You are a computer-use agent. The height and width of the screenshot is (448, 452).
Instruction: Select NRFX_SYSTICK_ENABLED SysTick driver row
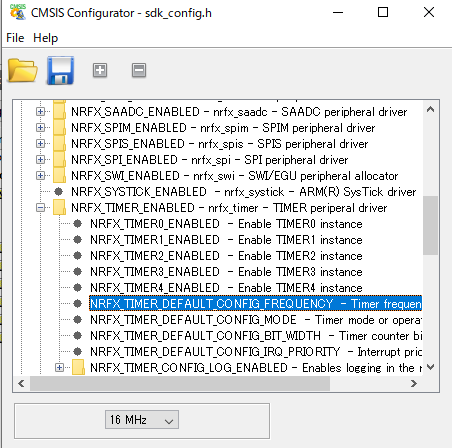[x=244, y=192]
